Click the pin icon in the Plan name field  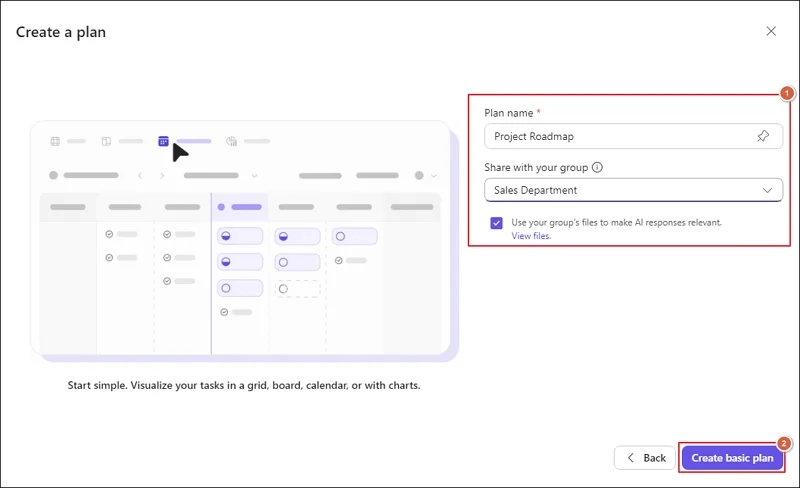(x=763, y=136)
